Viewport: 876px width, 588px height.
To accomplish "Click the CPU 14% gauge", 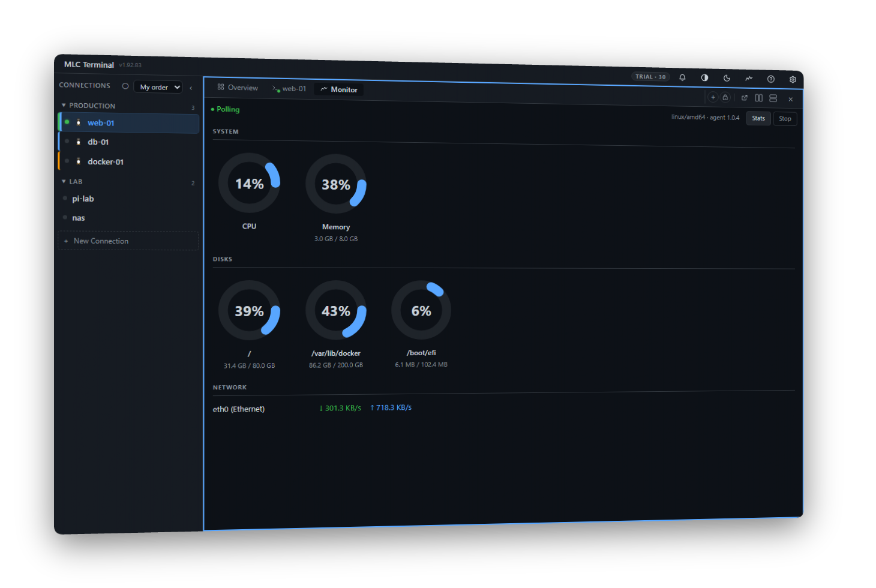I will (249, 183).
